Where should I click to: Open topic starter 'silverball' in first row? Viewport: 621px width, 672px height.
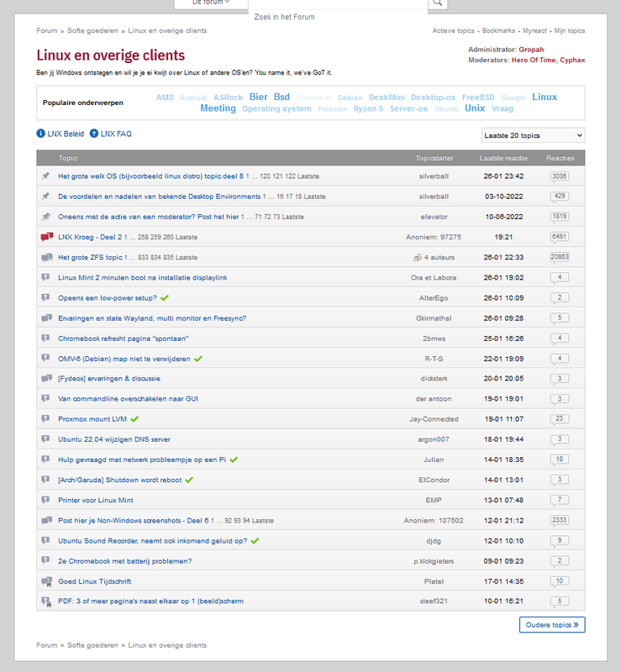click(434, 176)
